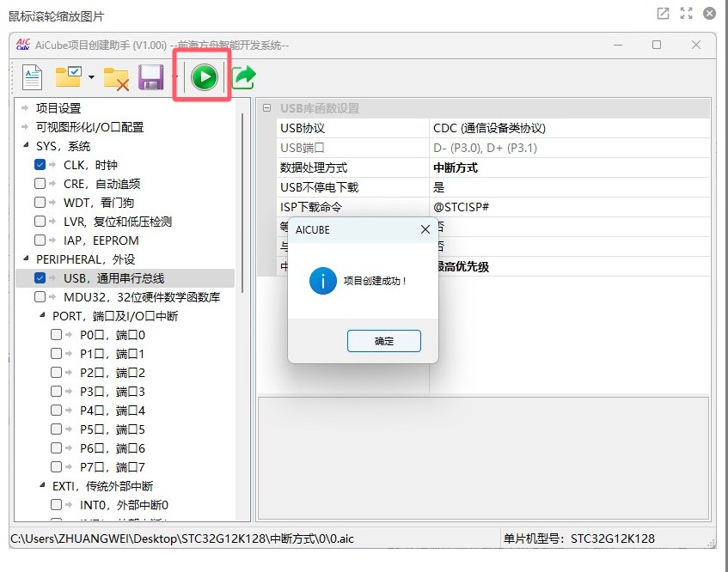This screenshot has width=728, height=572.
Task: Check the IAP EEPROM checkbox
Action: pos(40,240)
